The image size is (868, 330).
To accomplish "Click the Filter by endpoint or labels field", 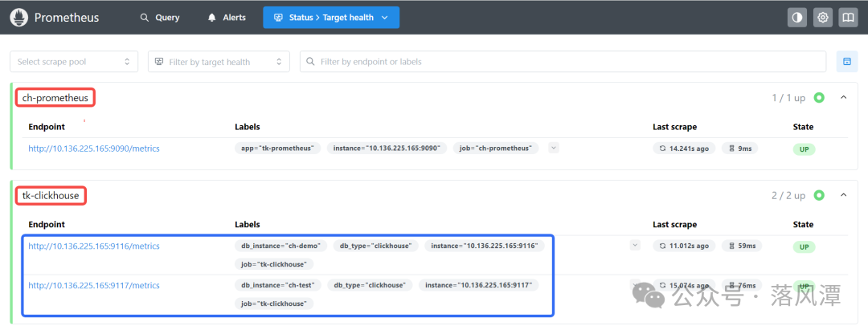I will point(563,61).
